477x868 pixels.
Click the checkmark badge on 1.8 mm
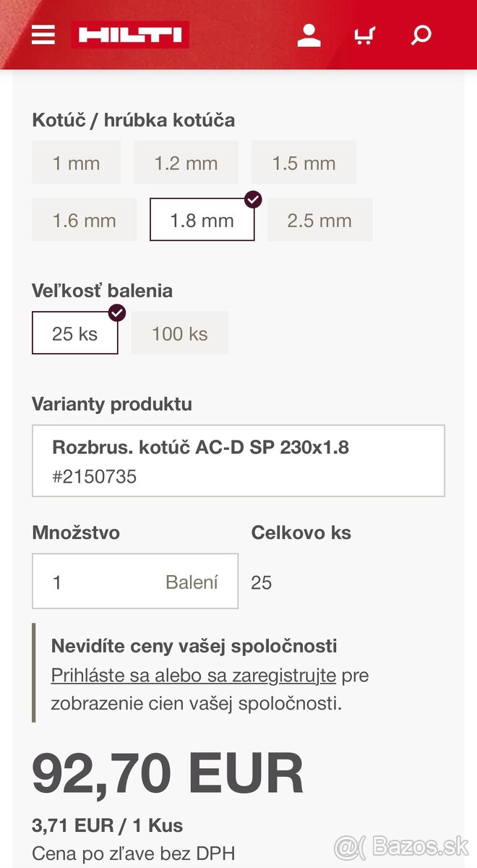(x=253, y=199)
